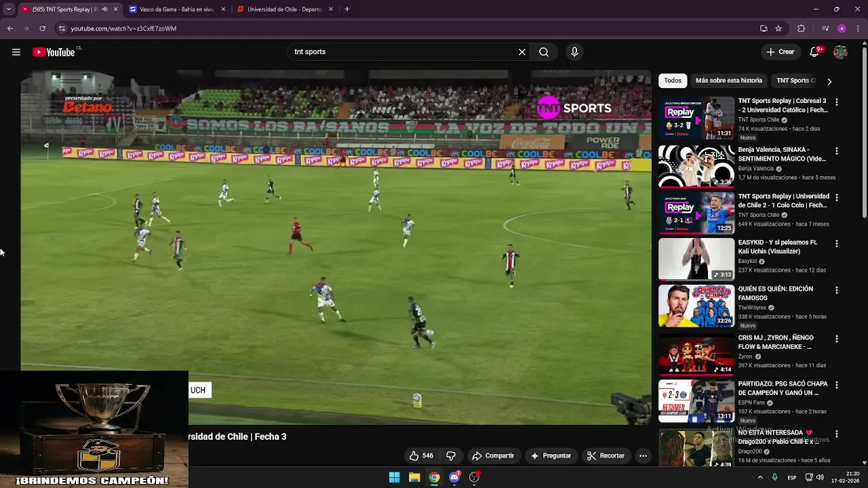Open the tab search dropdown
Image resolution: width=868 pixels, height=488 pixels.
tap(9, 9)
